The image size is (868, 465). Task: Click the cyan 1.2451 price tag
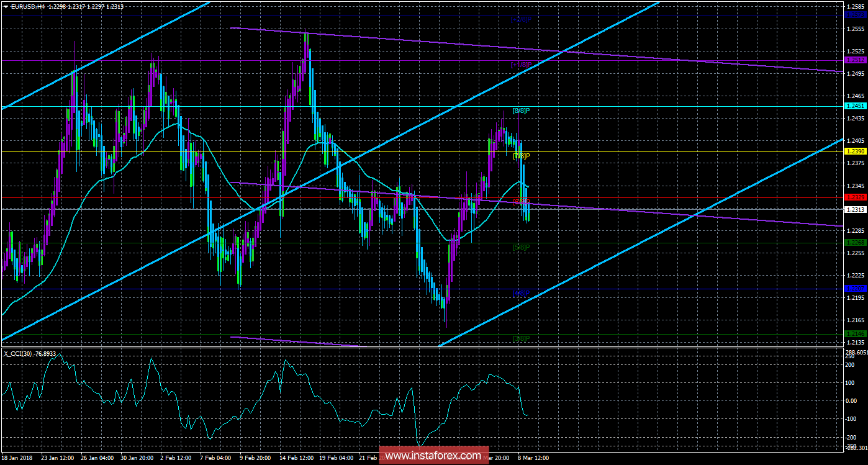click(x=855, y=106)
